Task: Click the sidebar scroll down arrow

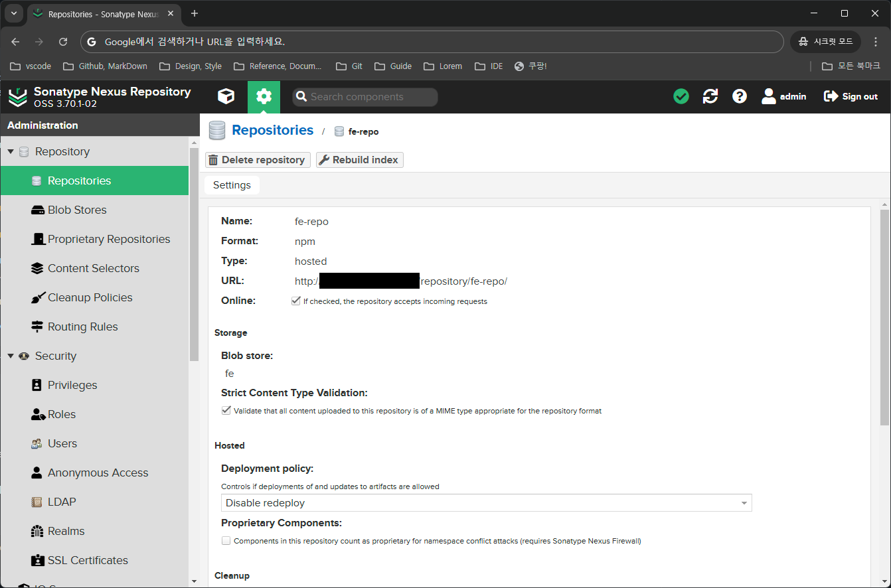Action: [194, 581]
